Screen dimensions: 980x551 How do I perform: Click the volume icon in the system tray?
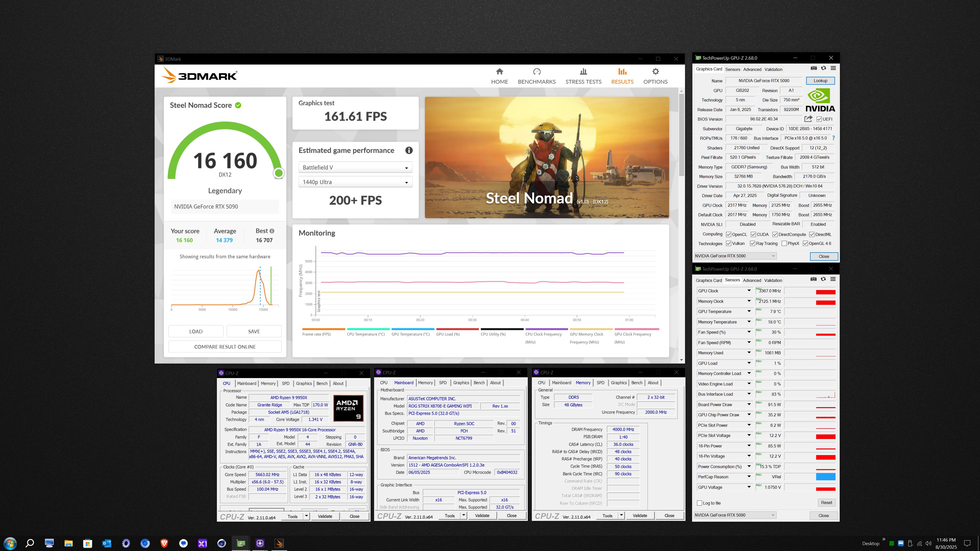928,543
